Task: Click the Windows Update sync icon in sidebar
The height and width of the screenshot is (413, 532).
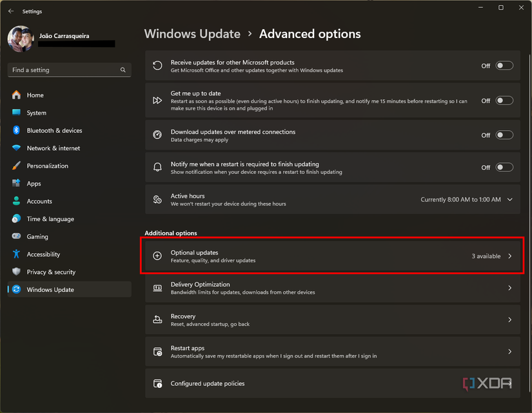Action: [16, 289]
